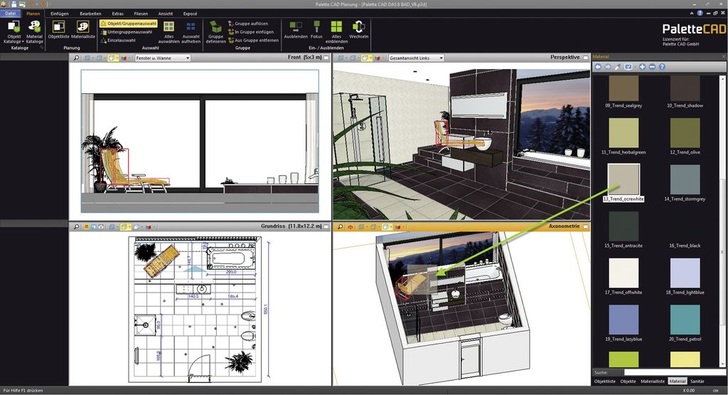Open the Fenster u. Wanne view dropdown
Screen dimensions: 728x395
click(162, 58)
